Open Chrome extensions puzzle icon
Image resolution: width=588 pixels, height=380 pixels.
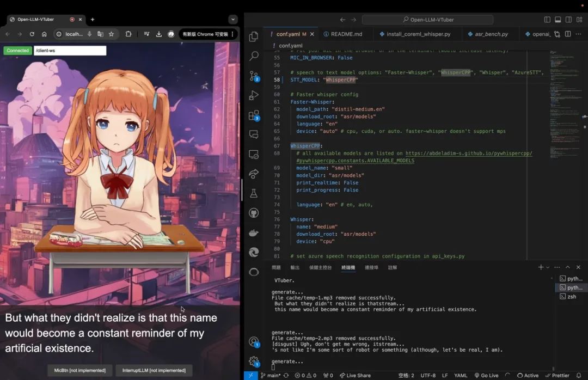coord(128,34)
